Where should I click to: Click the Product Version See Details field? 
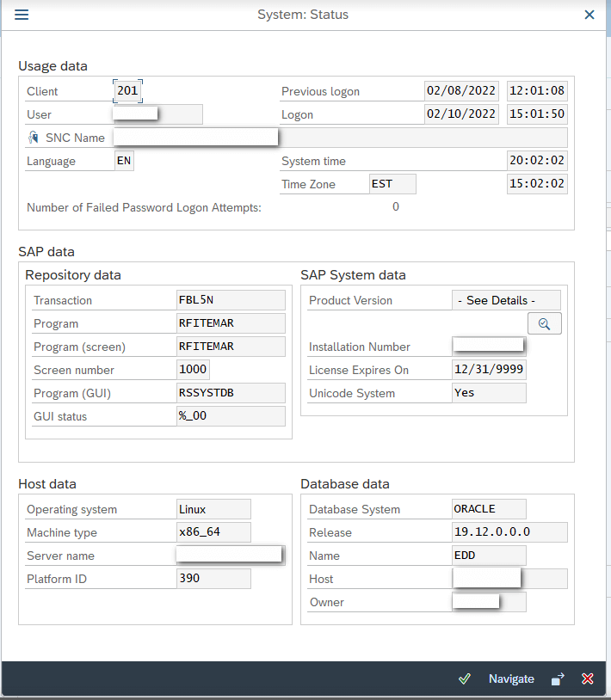click(x=507, y=300)
